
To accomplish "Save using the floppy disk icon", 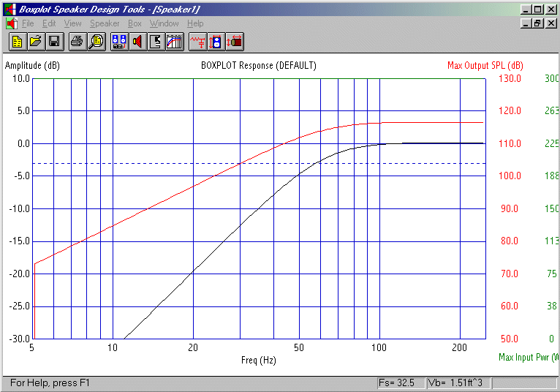I will [55, 42].
